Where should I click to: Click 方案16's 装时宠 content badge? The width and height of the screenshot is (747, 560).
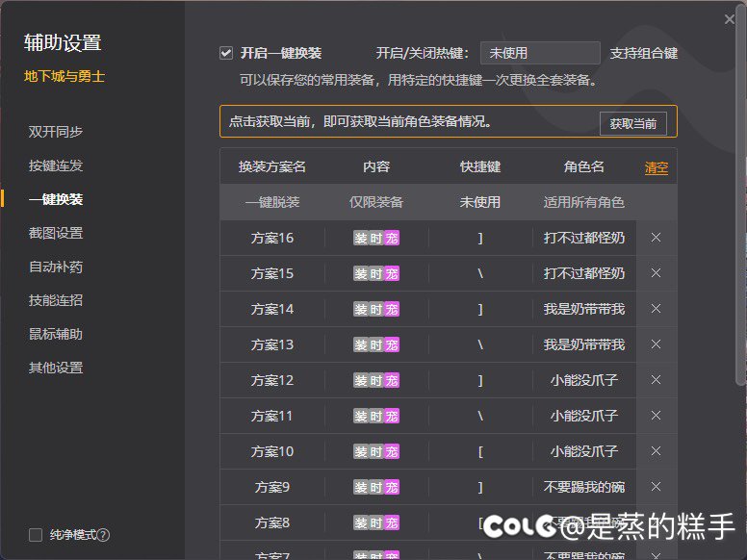pyautogui.click(x=376, y=238)
